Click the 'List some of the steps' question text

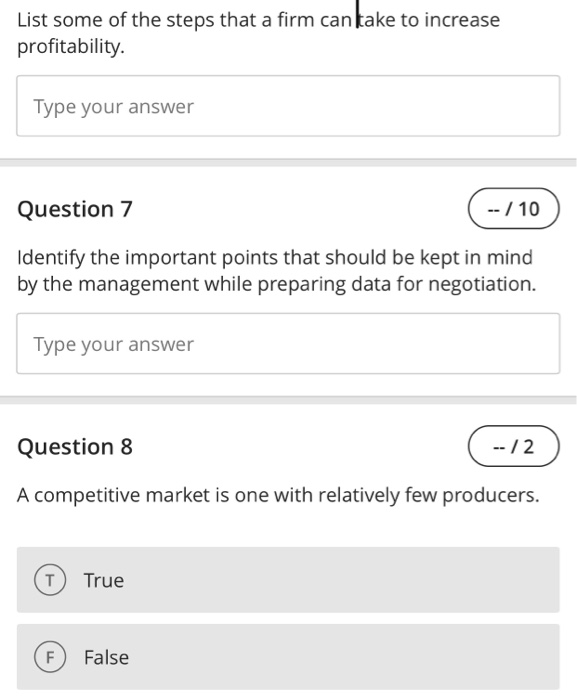[x=258, y=33]
